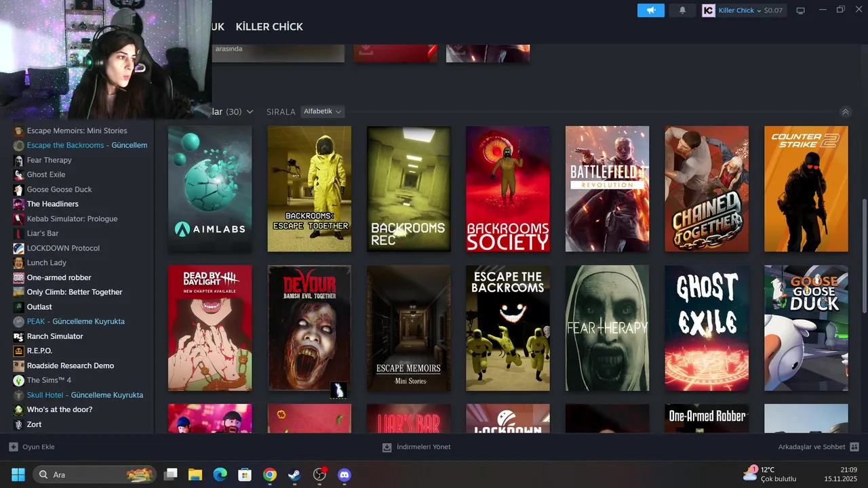Click the Steam taskbar icon

point(294,474)
